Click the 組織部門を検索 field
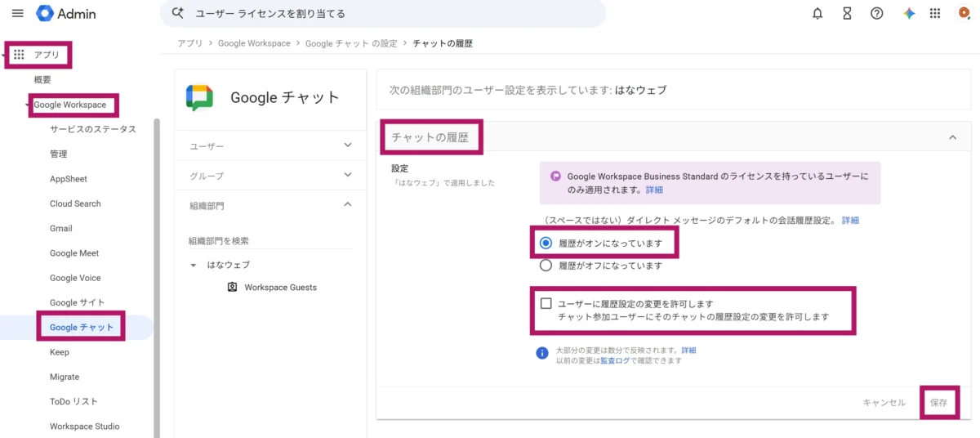Image resolution: width=980 pixels, height=438 pixels. tap(270, 241)
